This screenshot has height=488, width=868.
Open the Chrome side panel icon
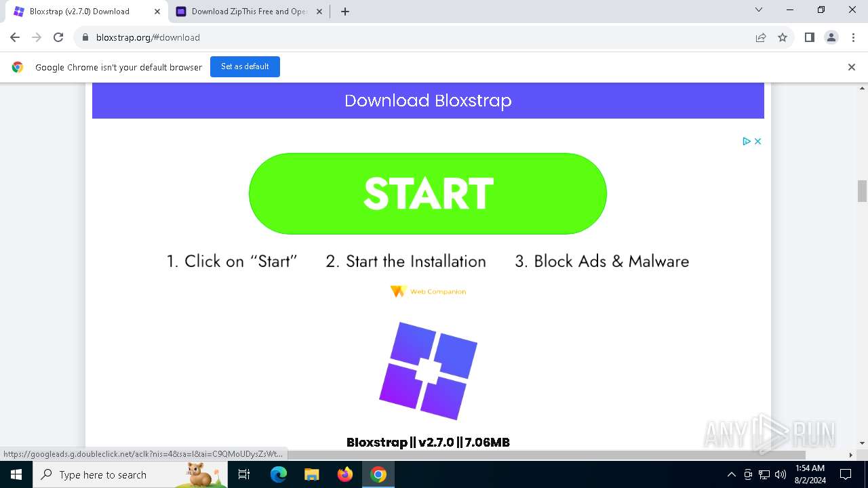[809, 37]
